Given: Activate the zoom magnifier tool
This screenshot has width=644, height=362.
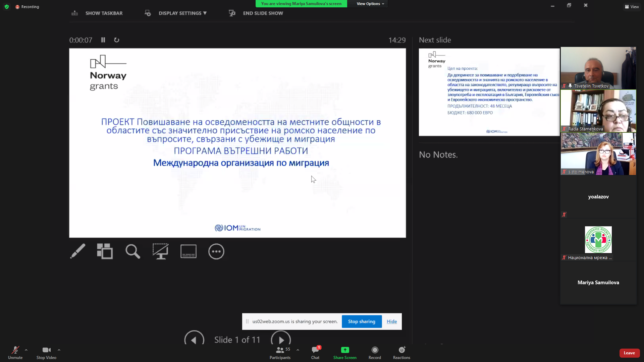Looking at the screenshot, I should click(x=133, y=251).
